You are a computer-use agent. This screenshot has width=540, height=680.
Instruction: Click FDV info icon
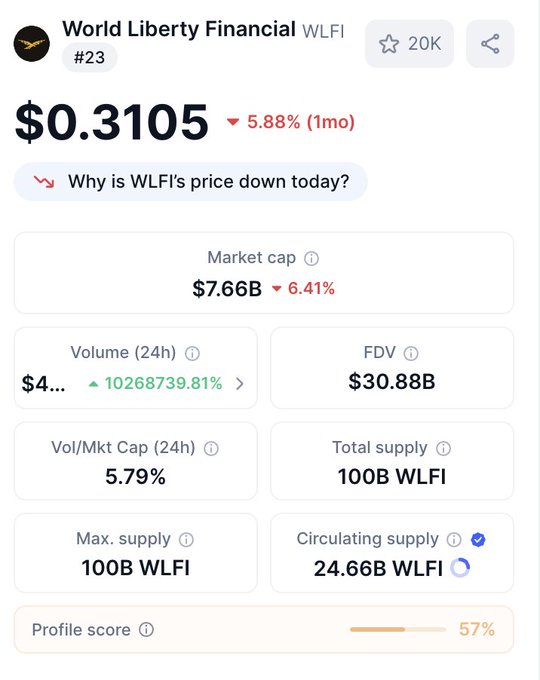click(x=411, y=353)
